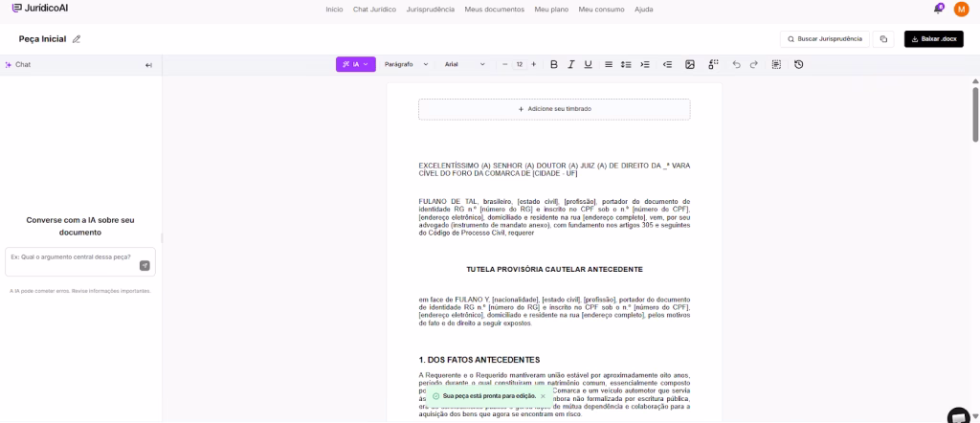Click the EXCELENTÍSSIMO (A) SENHOR address line
980x423 pixels.
tap(554, 169)
